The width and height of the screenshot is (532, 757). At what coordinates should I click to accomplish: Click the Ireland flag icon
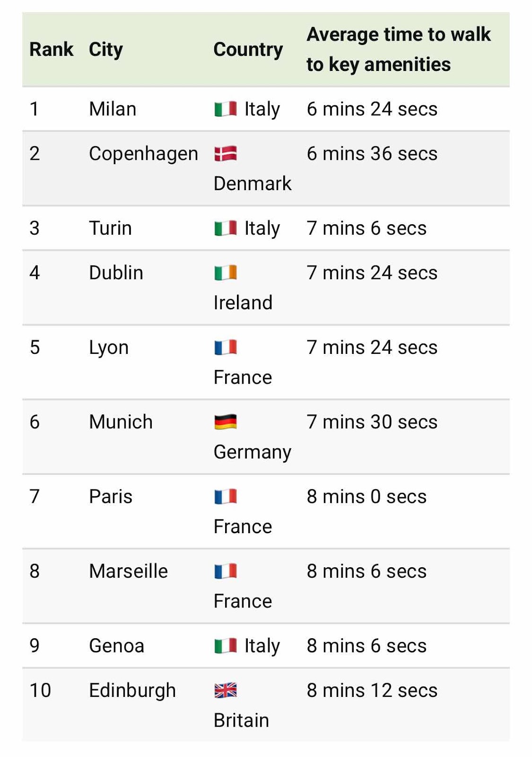225,273
